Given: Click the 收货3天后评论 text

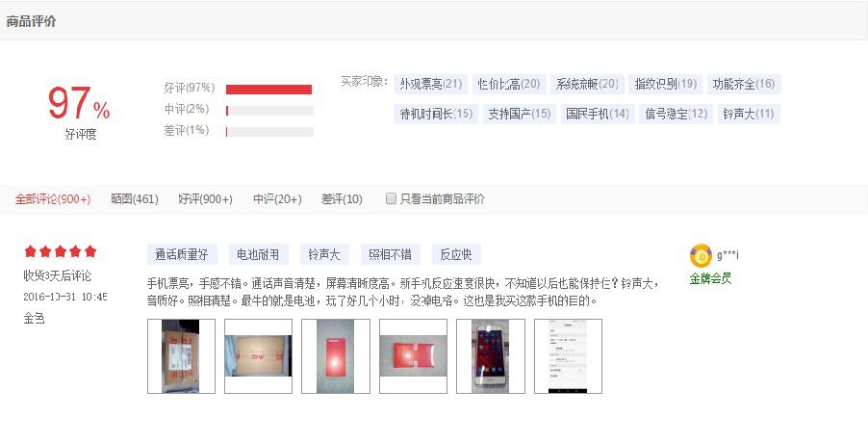Looking at the screenshot, I should tap(58, 275).
